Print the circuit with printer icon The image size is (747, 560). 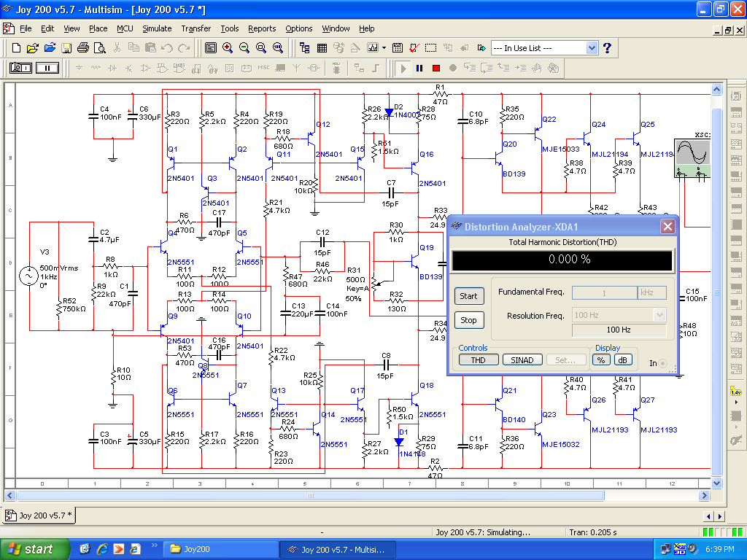pyautogui.click(x=83, y=48)
